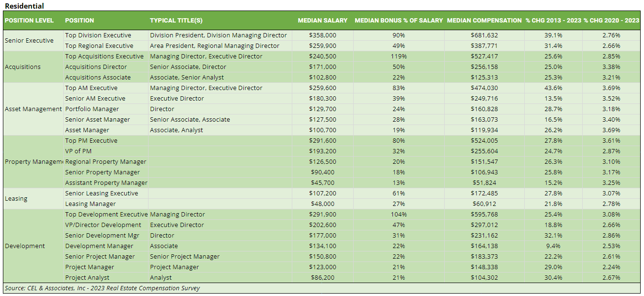
Task: Click the % CHG 2013 - 2023 header
Action: [553, 21]
